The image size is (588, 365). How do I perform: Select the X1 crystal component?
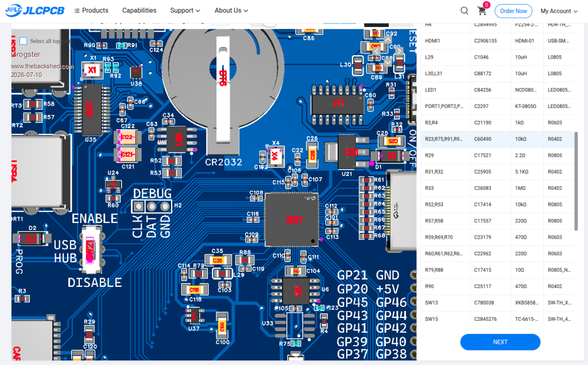92,70
